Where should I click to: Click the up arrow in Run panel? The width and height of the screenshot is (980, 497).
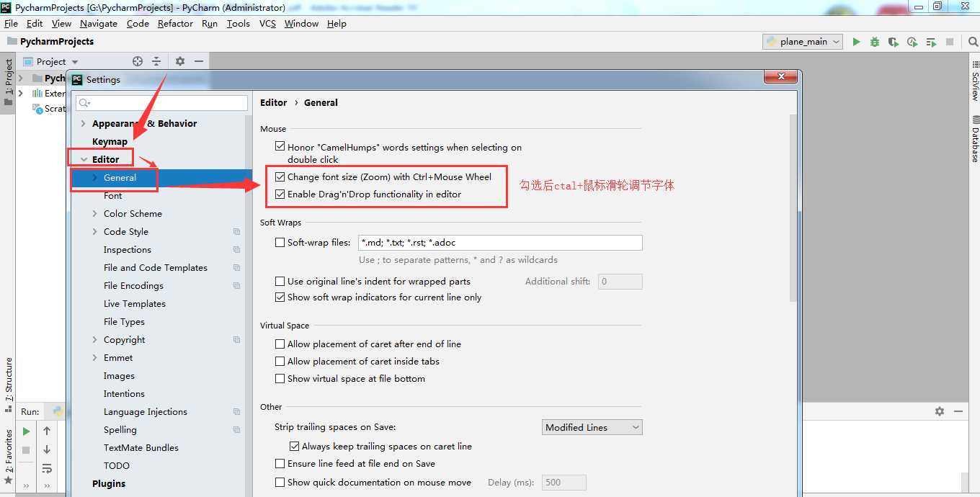(x=47, y=431)
